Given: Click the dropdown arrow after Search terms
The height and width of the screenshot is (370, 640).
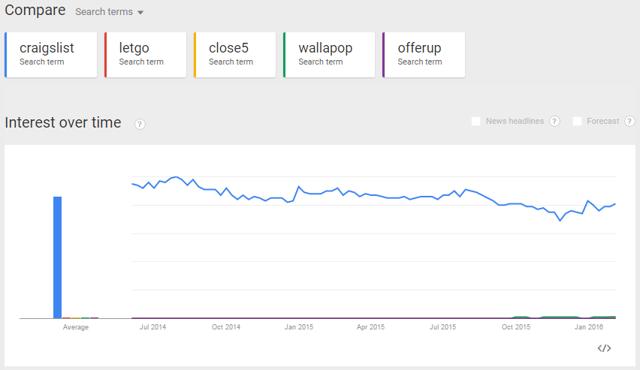Looking at the screenshot, I should (x=140, y=13).
